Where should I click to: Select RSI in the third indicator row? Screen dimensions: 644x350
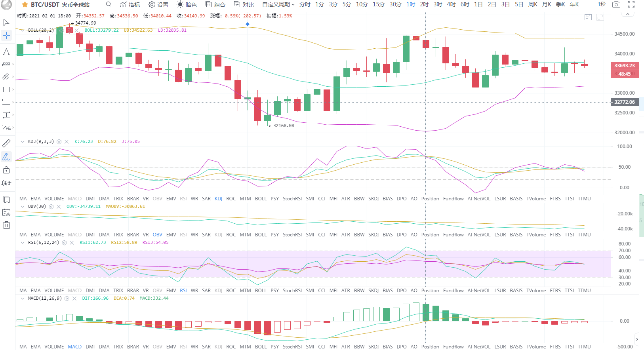point(183,291)
